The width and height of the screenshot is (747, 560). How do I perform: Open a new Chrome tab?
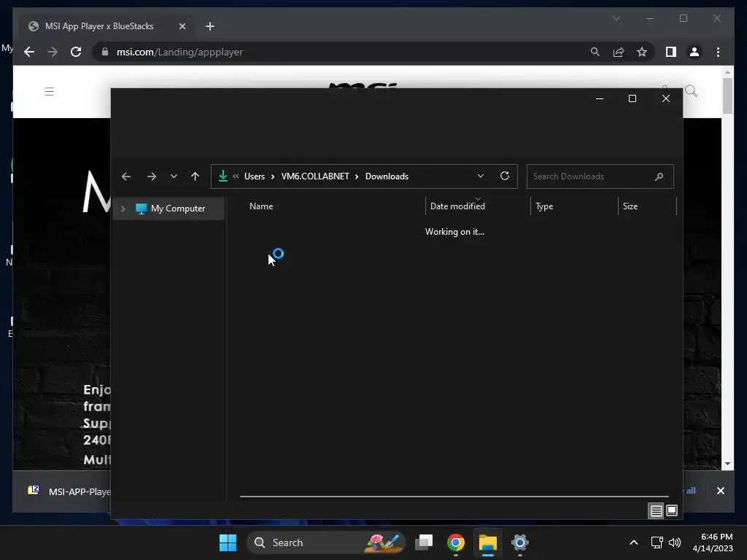pyautogui.click(x=210, y=26)
